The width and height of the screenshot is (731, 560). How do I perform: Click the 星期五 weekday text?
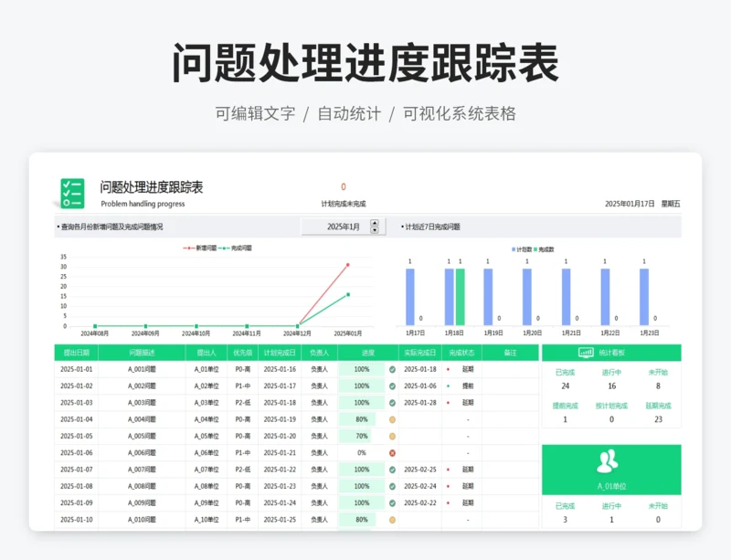(x=671, y=204)
